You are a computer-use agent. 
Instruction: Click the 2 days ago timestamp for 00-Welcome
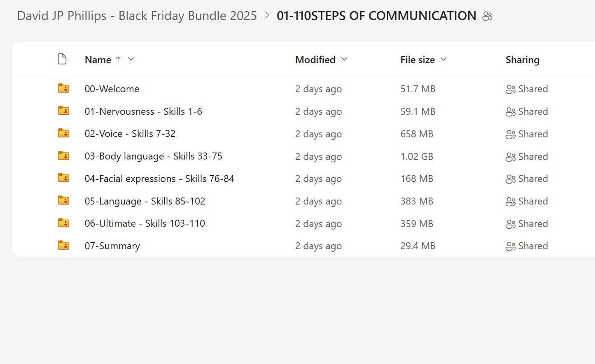click(318, 89)
